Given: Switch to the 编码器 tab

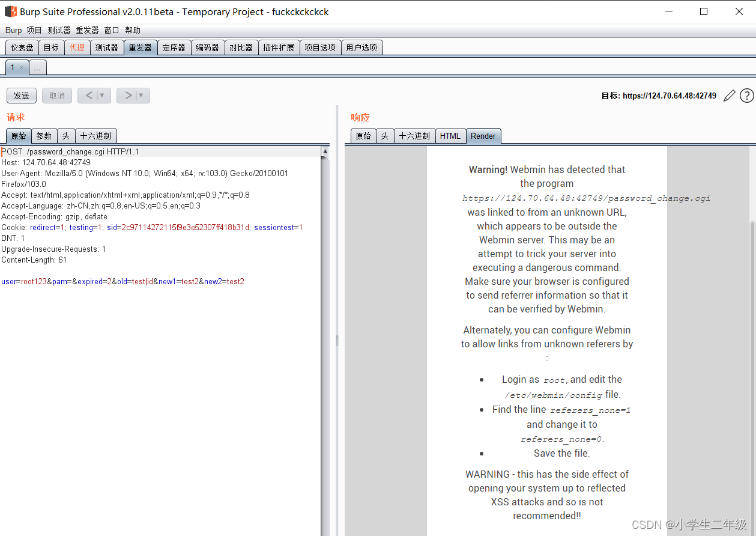Looking at the screenshot, I should tap(207, 47).
